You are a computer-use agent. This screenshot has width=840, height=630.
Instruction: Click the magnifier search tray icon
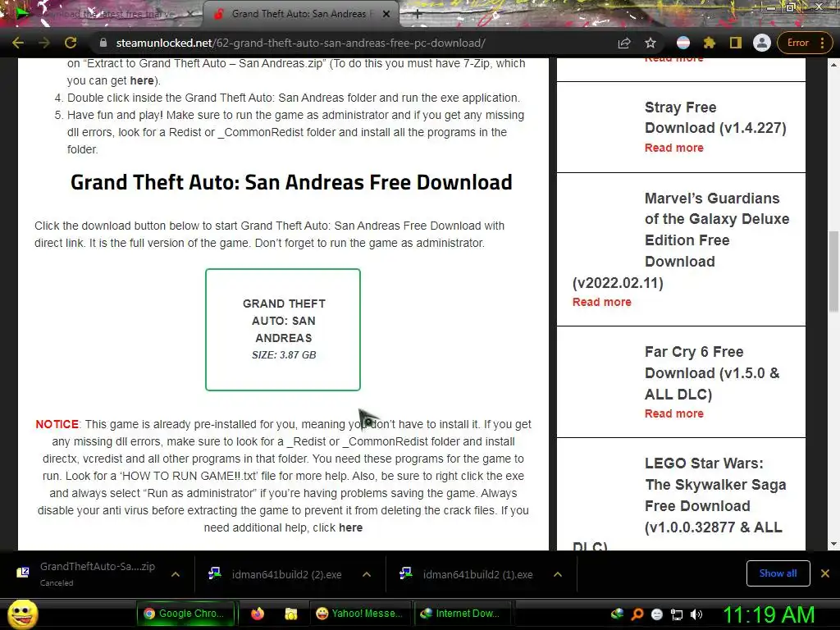[x=637, y=614]
